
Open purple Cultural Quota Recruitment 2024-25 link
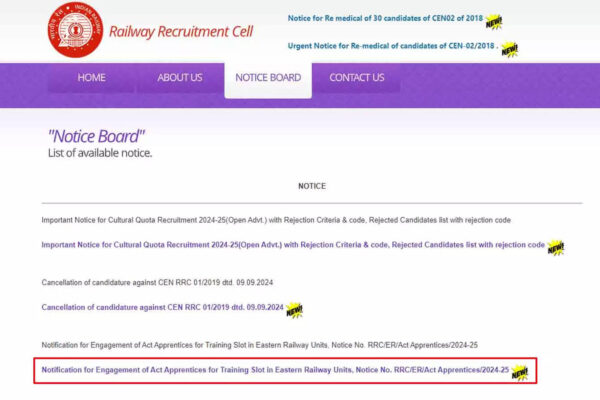[292, 245]
